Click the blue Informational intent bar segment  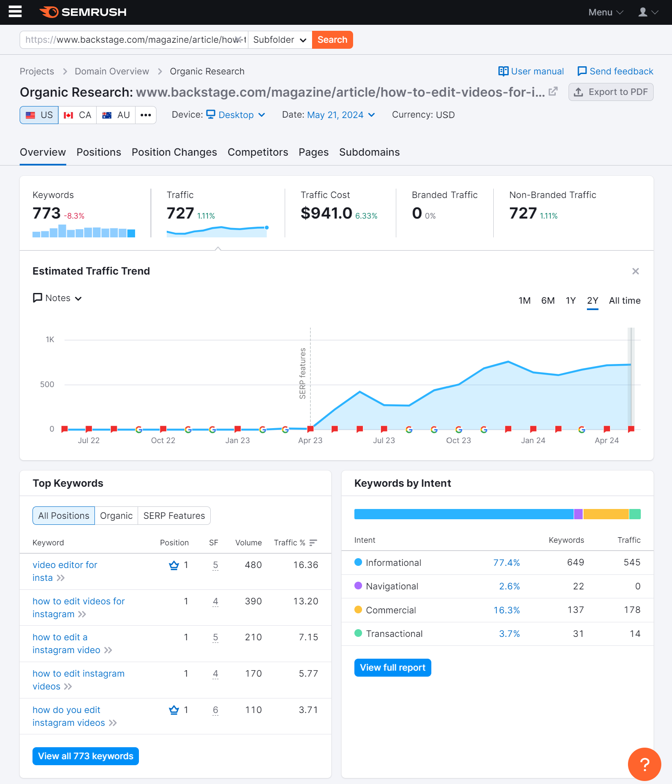464,514
